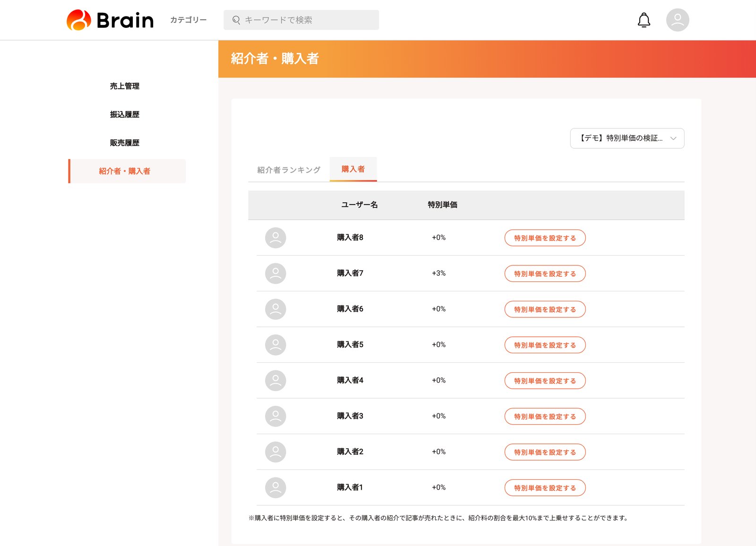Viewport: 756px width, 546px height.
Task: Click the +0% value for 購入者5
Action: pyautogui.click(x=438, y=344)
